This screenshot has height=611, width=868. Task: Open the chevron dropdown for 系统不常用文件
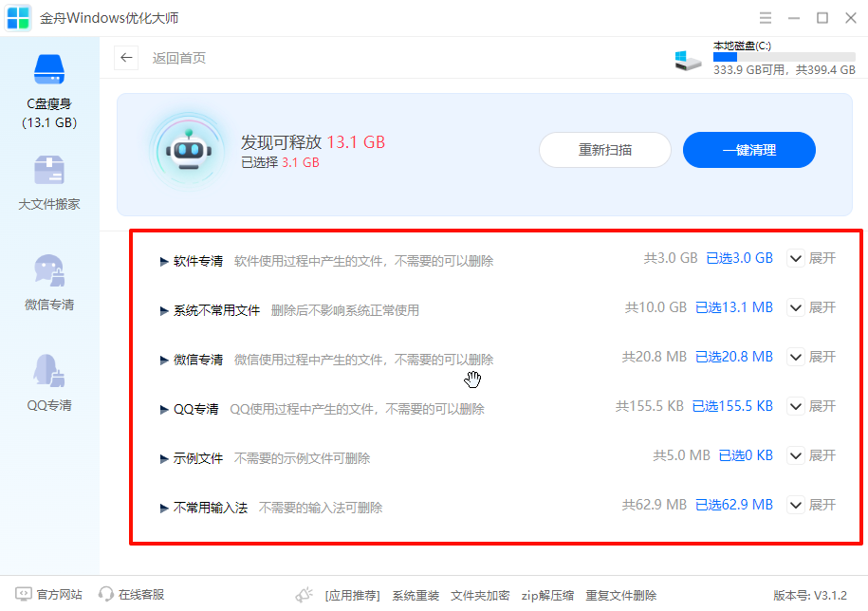(x=796, y=307)
